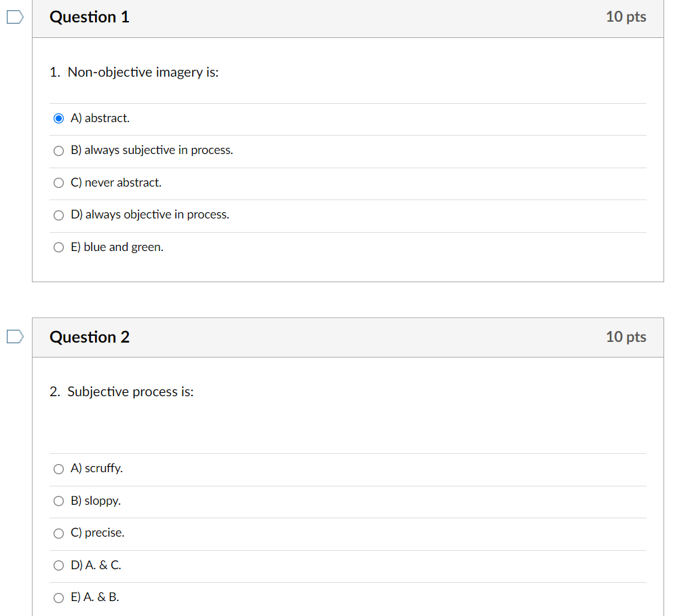Choose "A) scruffy" for Question 2
Viewport: 694px width, 616px height.
[x=58, y=468]
